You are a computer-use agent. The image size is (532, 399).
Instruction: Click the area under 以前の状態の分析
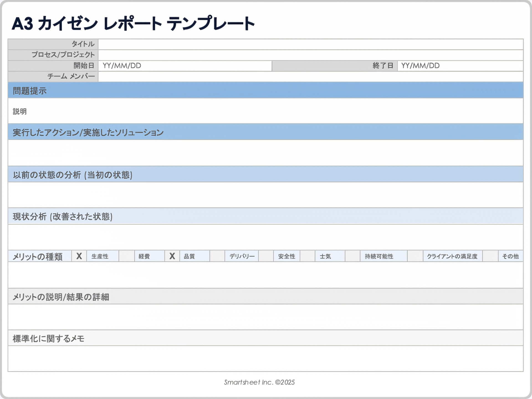[x=265, y=195]
